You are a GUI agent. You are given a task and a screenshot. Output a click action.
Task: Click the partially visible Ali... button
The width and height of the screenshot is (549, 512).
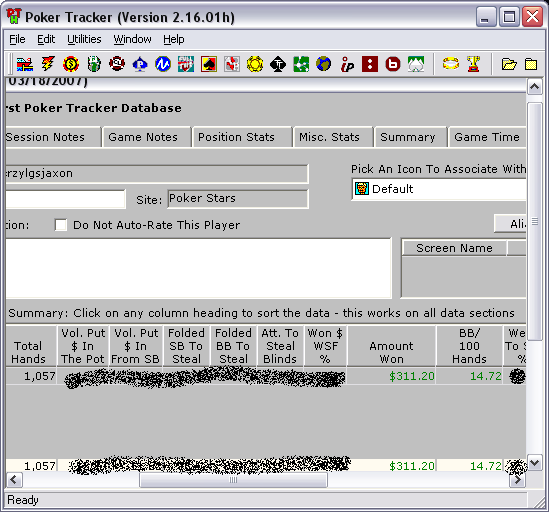point(510,223)
